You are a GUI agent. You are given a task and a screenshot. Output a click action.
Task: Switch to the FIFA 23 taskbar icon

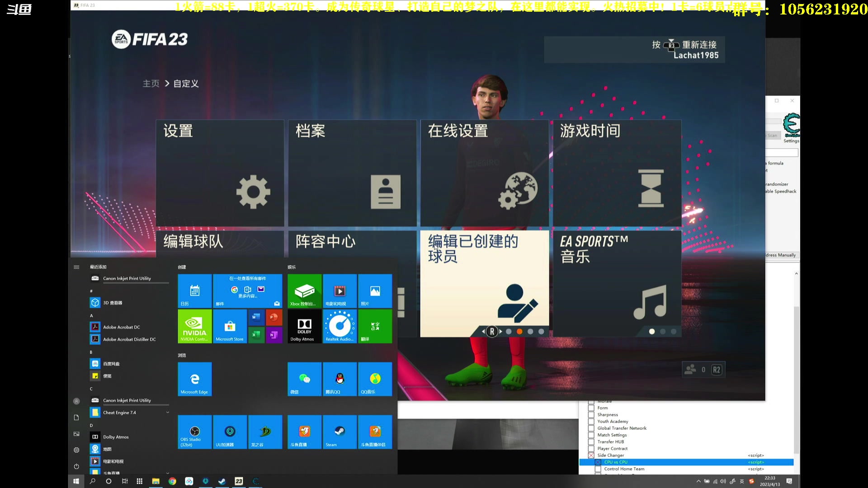click(239, 481)
